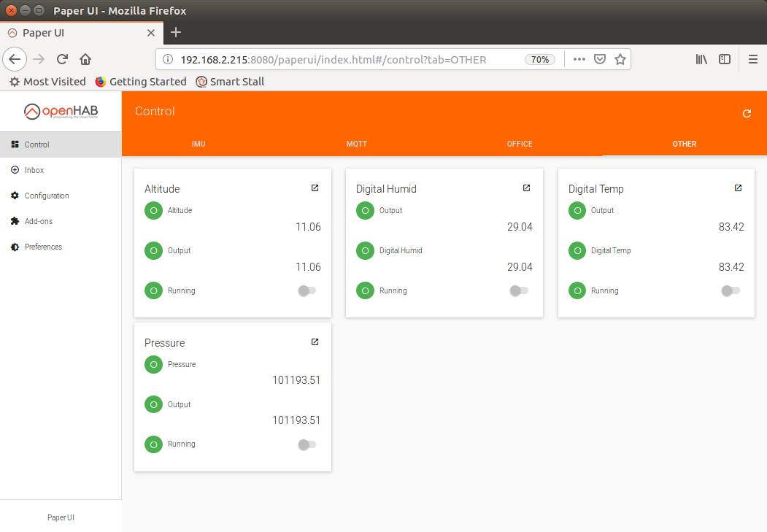767x532 pixels.
Task: Click the Control page heading
Action: click(x=155, y=111)
